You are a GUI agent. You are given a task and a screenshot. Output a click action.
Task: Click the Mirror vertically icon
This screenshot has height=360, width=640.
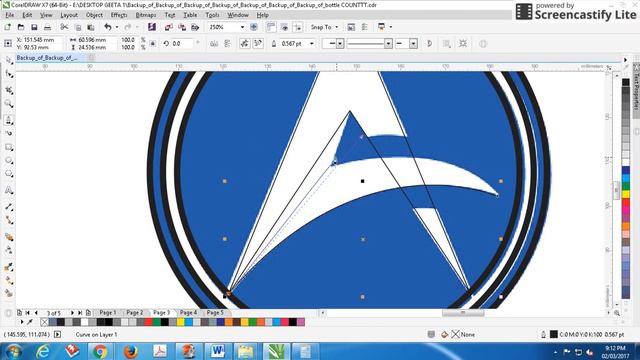(227, 43)
